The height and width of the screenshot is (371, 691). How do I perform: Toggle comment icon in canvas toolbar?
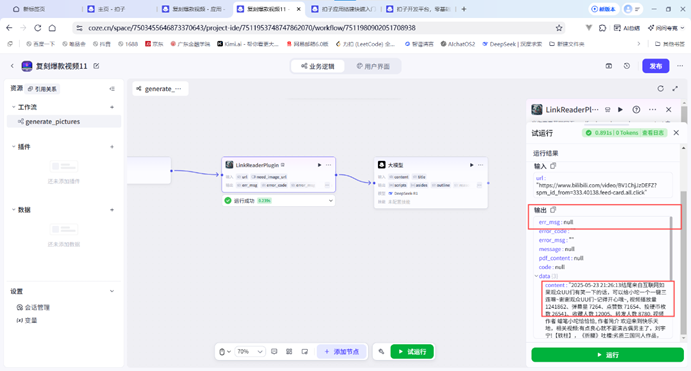[x=274, y=351]
